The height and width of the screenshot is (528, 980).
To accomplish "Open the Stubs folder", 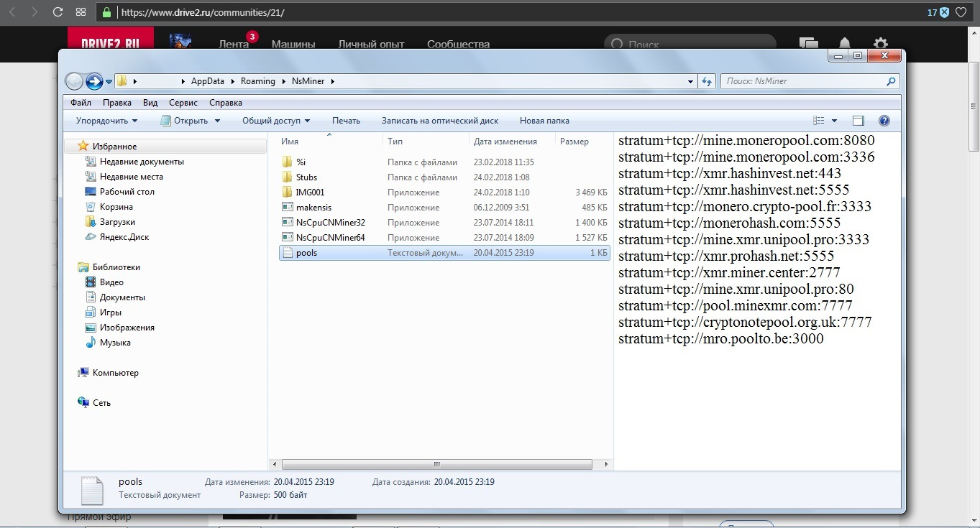I will tap(305, 177).
